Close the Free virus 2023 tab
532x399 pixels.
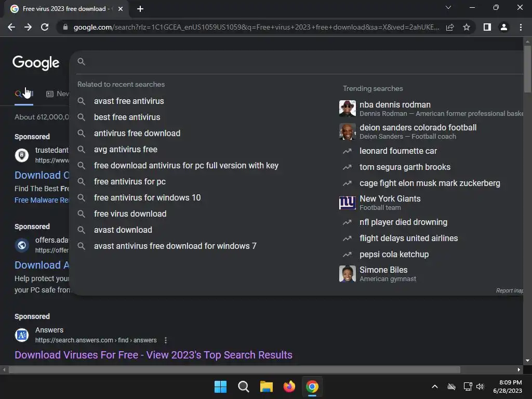(x=121, y=9)
